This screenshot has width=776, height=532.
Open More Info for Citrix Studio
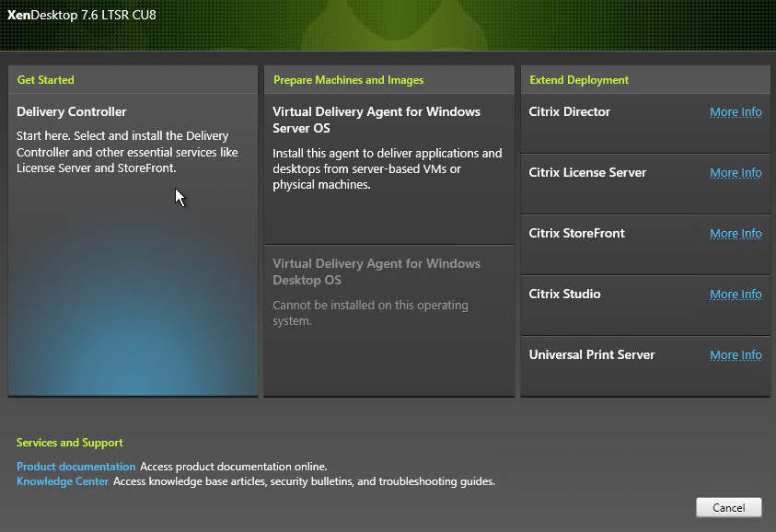pos(735,295)
